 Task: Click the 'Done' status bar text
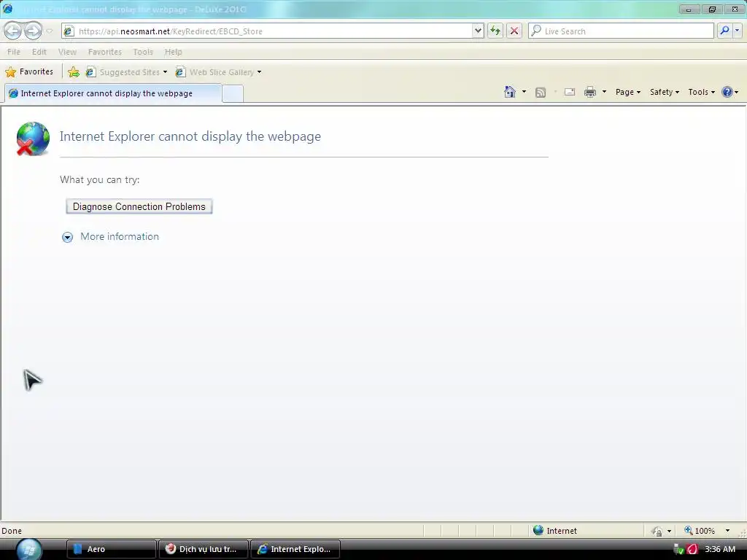click(x=12, y=531)
